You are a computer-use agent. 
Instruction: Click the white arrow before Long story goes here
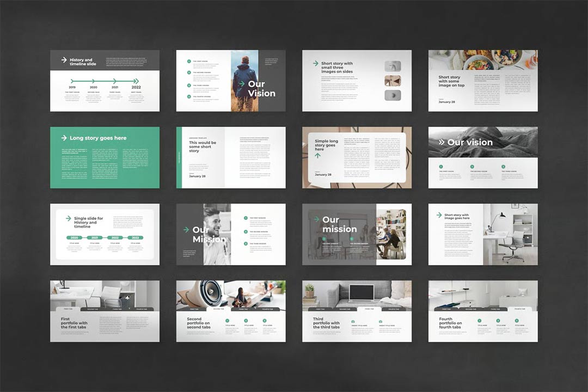tap(64, 138)
